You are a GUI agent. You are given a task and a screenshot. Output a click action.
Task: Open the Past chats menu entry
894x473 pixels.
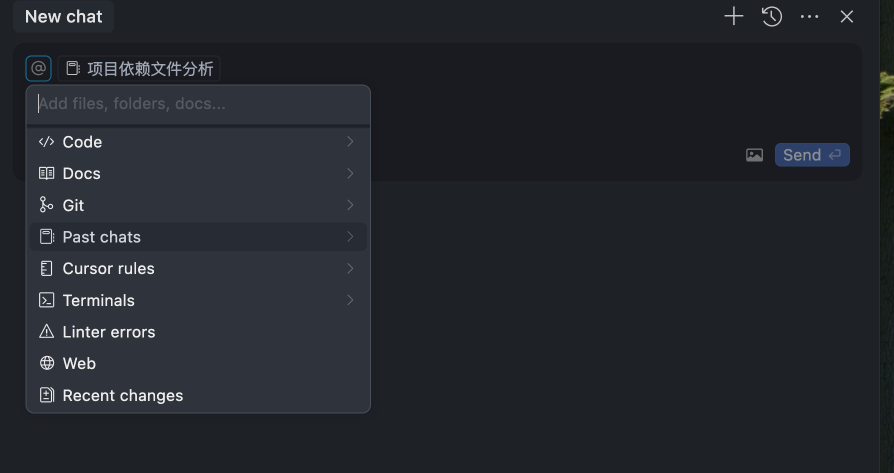102,237
